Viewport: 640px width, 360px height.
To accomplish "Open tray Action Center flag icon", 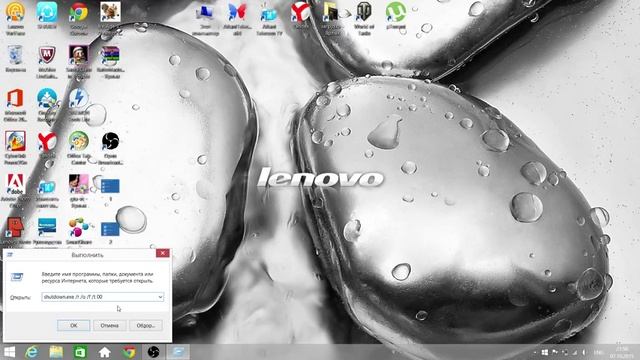I will [555, 352].
